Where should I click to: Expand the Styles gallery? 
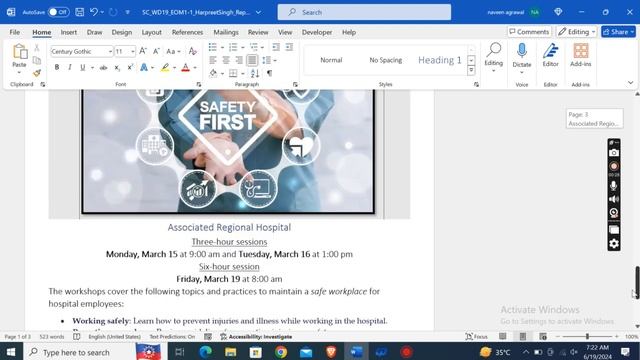click(x=471, y=70)
